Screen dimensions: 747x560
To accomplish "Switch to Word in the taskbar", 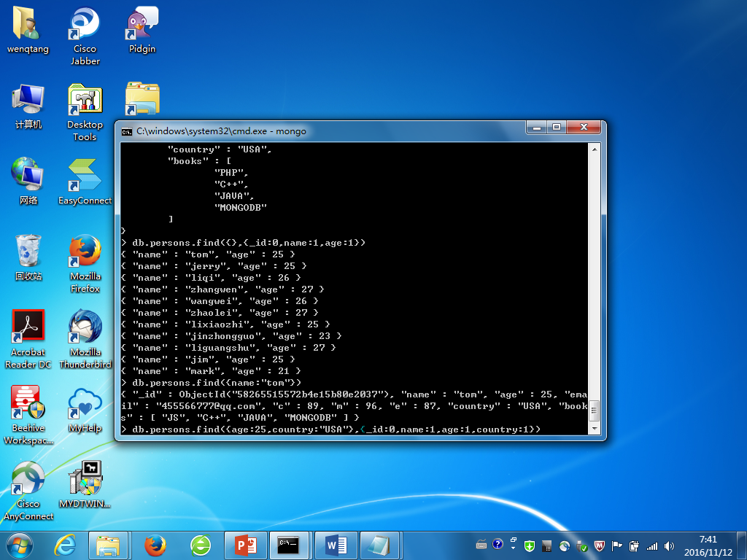I will click(336, 545).
